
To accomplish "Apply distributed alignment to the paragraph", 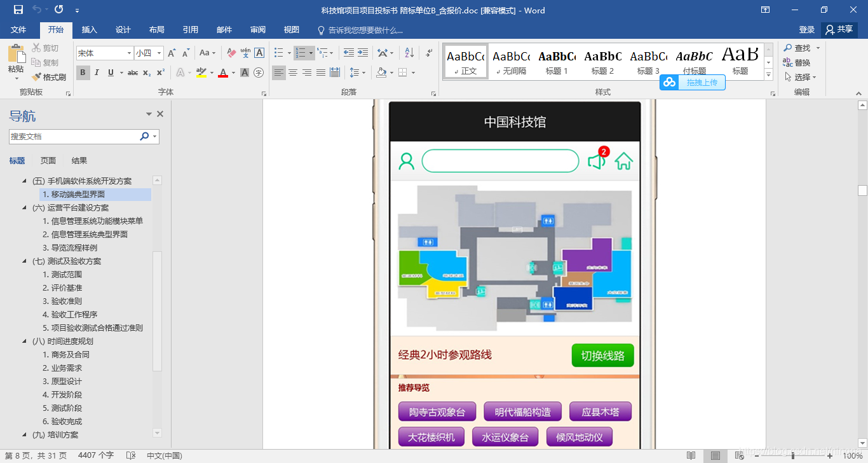I will 335,73.
